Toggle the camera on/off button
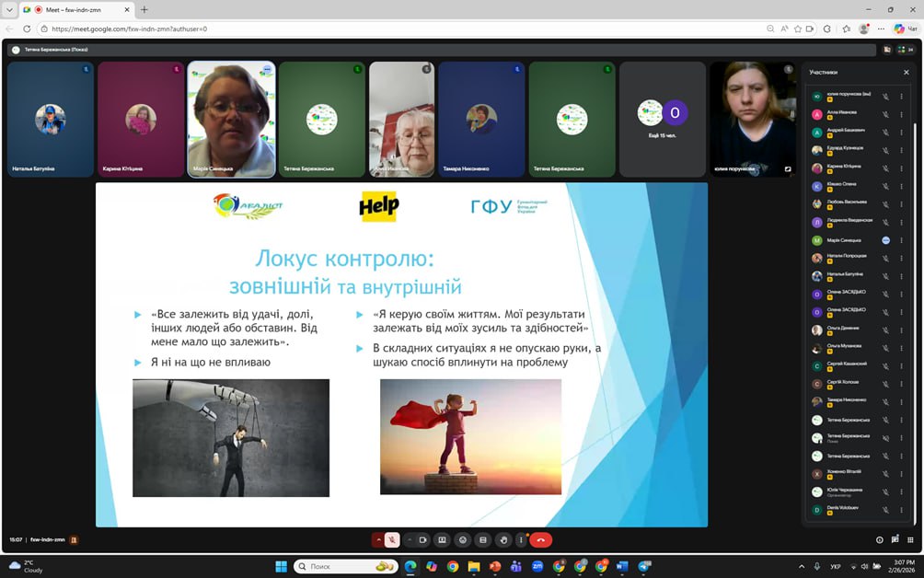 [x=423, y=540]
